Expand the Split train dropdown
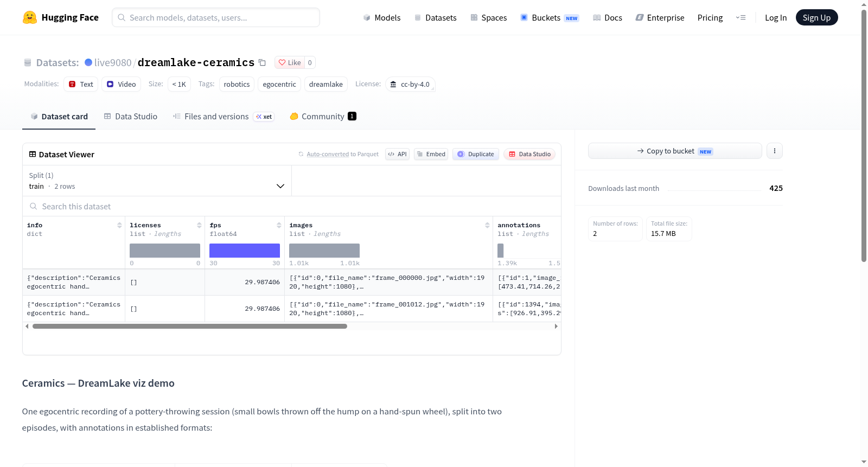Viewport: 868px width, 467px height. pyautogui.click(x=157, y=181)
